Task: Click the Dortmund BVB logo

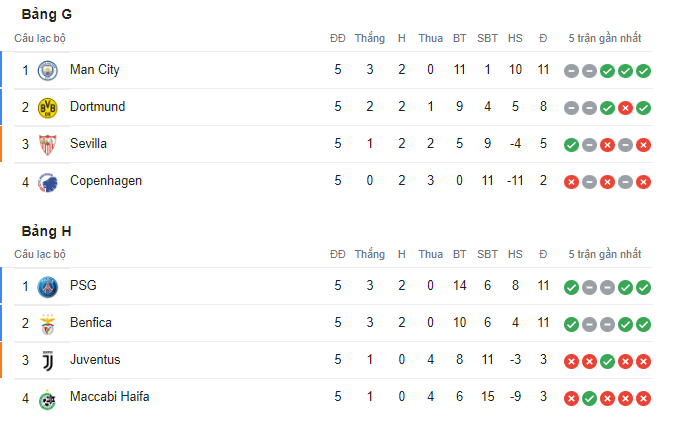Action: click(x=47, y=108)
